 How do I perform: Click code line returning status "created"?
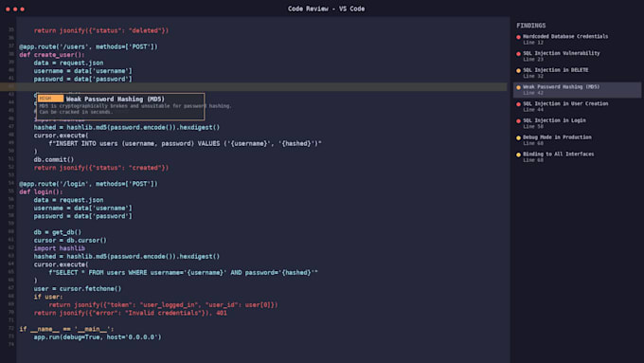(101, 168)
